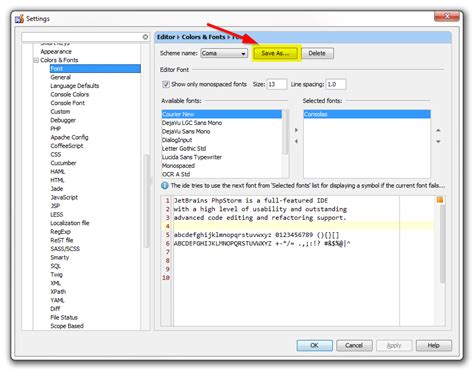Screen dimensions: 474x371
Task: Select the Font tree item
Action: pos(95,69)
